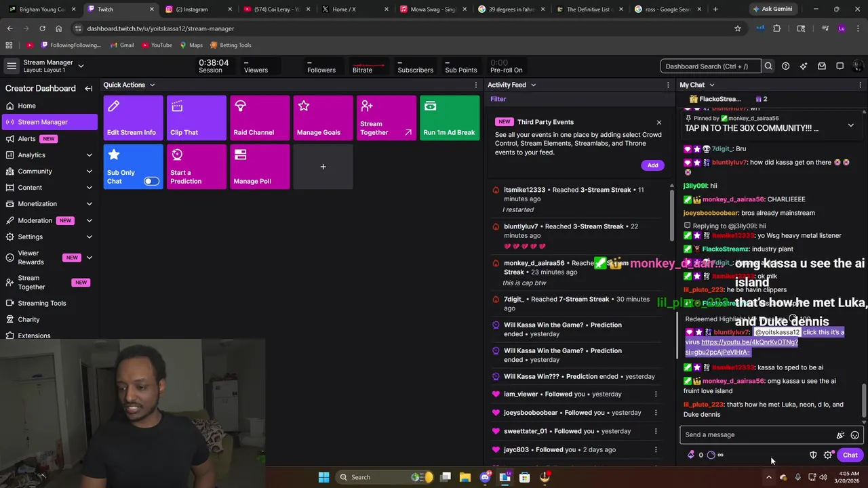Open the Betting Tools bookmark

[230, 45]
